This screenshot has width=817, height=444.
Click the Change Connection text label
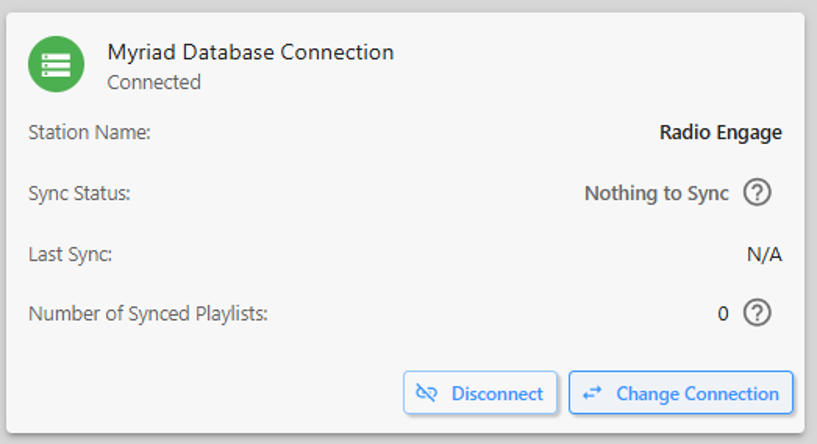[x=698, y=393]
